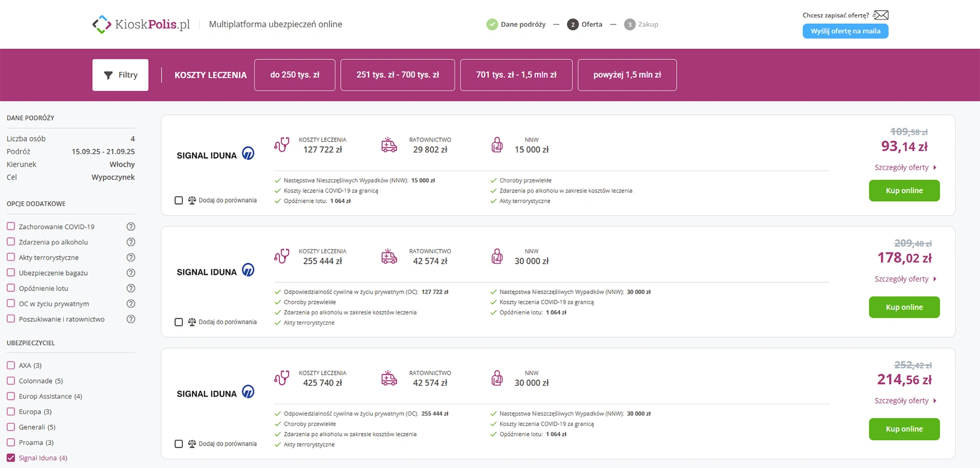Click the KioskPolis.pl logo
This screenshot has height=468, width=980.
click(141, 25)
